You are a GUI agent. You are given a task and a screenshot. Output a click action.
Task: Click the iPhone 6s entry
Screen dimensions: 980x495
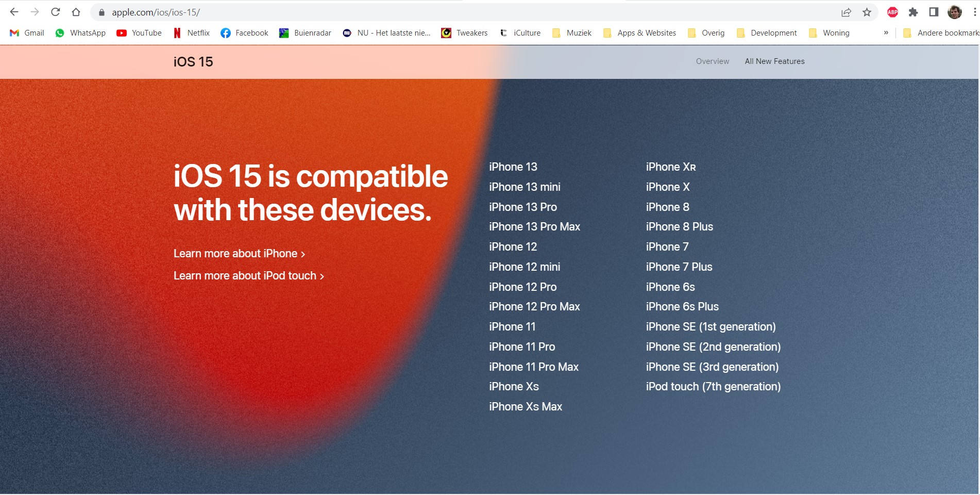[x=670, y=287]
